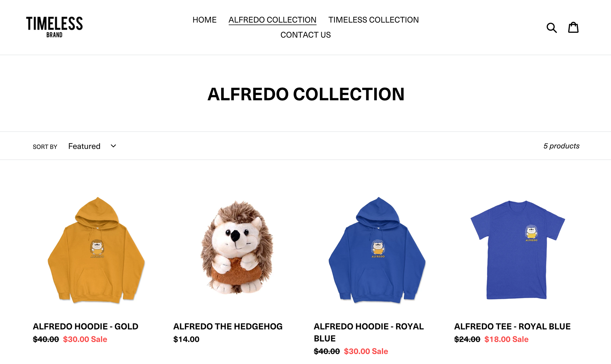Open the Contact Us page
The image size is (611, 364).
(305, 35)
